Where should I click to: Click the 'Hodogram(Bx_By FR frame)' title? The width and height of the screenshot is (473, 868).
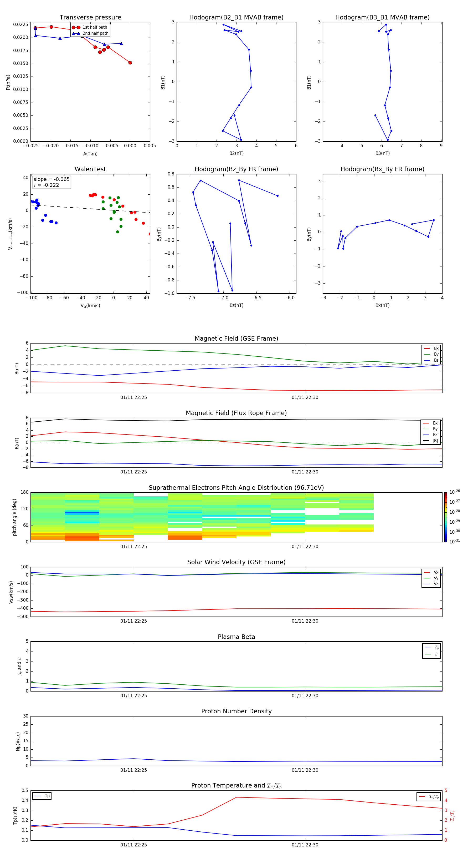[x=382, y=169]
